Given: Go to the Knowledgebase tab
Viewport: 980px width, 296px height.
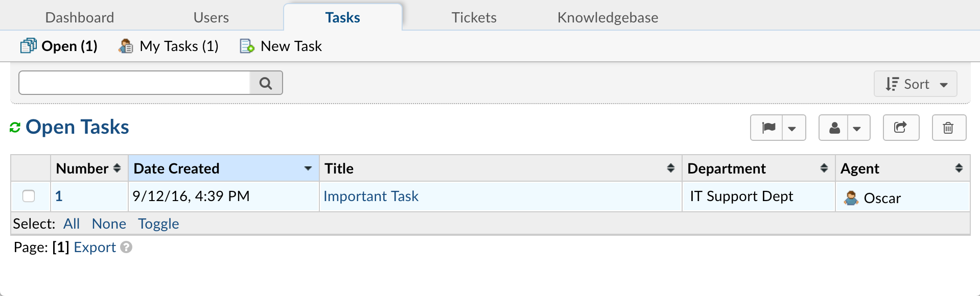Looking at the screenshot, I should 607,17.
